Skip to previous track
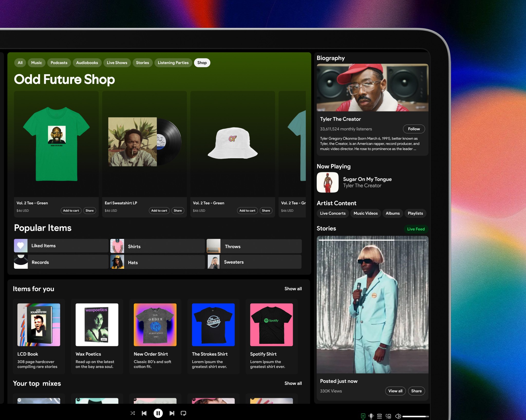Screen dimensions: 526x420 (x=144, y=413)
